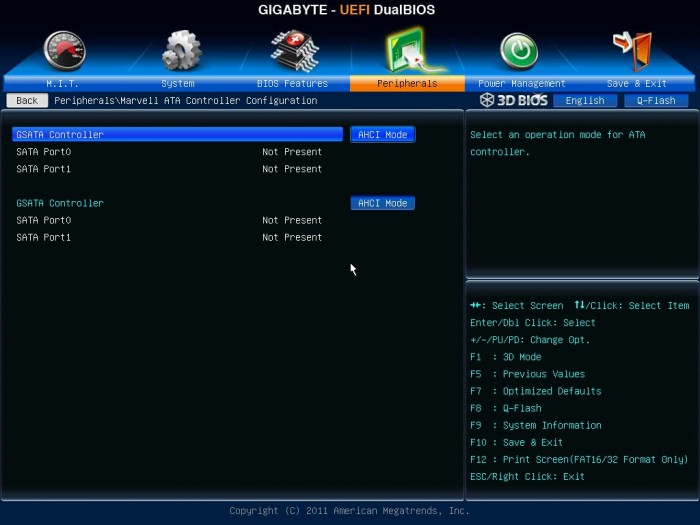Image resolution: width=700 pixels, height=525 pixels.
Task: Click the 'F12 : Print Screen' hint
Action: coord(579,459)
